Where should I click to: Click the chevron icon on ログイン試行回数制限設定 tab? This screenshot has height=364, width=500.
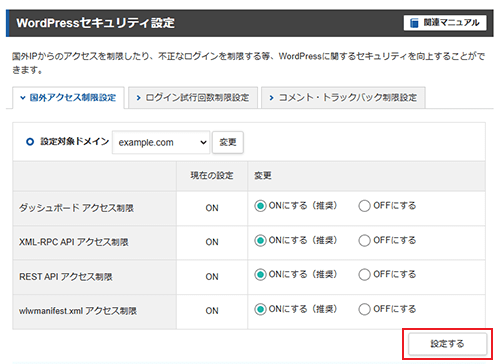point(138,98)
